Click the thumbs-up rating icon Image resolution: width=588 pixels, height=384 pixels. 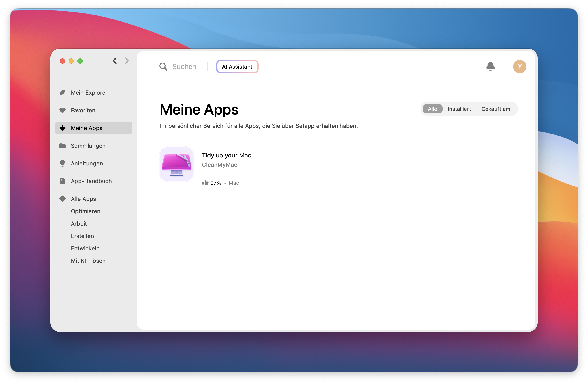(x=205, y=183)
